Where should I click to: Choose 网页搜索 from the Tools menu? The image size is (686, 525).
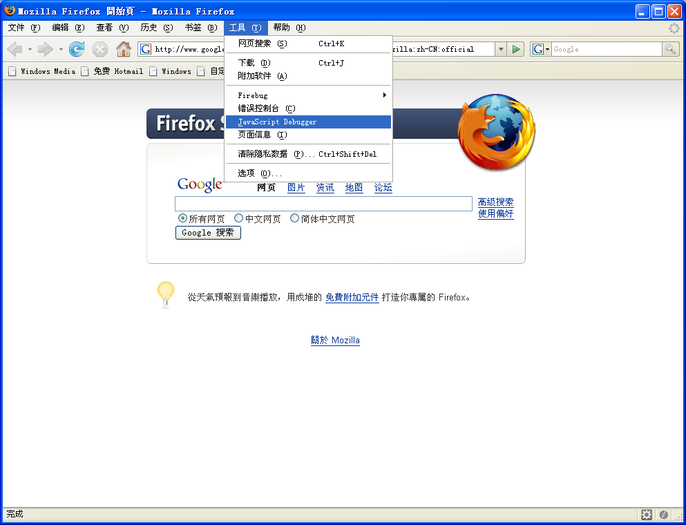pyautogui.click(x=308, y=44)
